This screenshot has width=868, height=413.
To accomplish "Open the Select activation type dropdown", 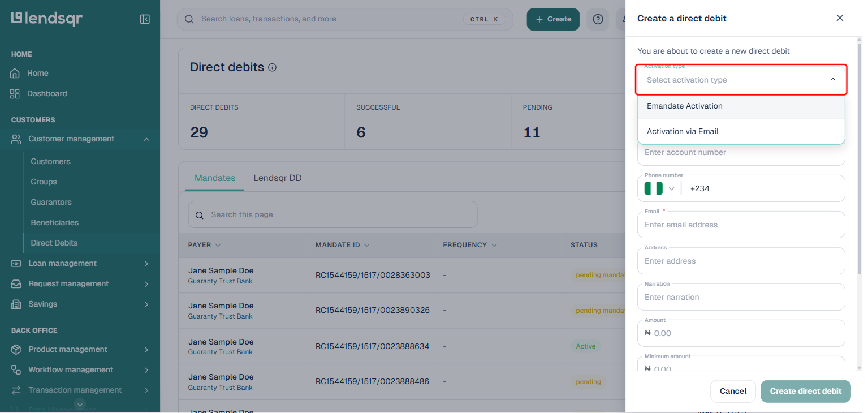I will (x=741, y=80).
